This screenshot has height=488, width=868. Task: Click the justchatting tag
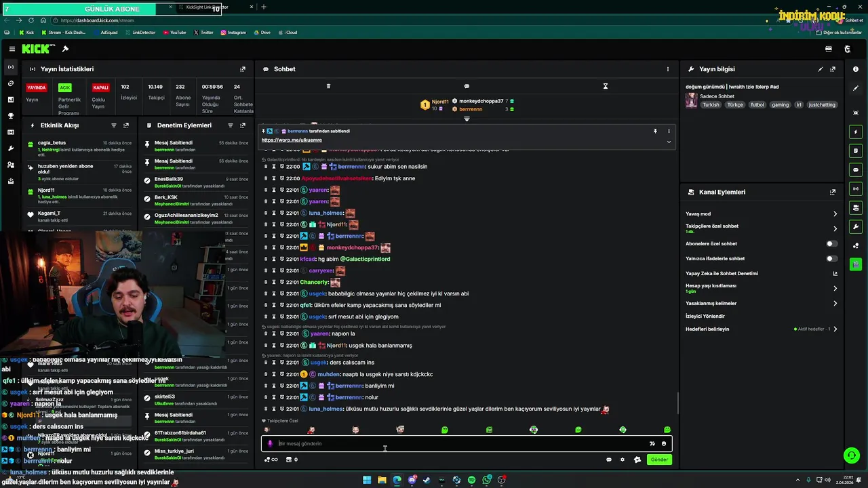point(823,105)
